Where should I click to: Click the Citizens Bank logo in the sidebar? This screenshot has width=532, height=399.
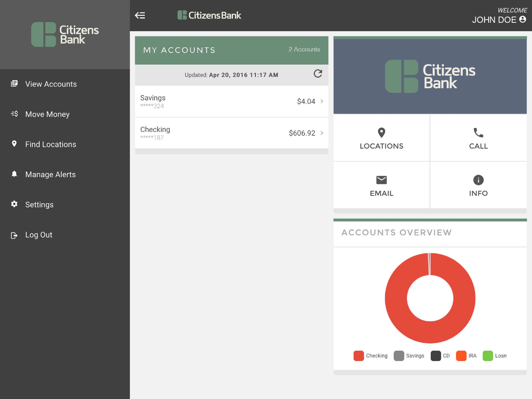click(65, 34)
